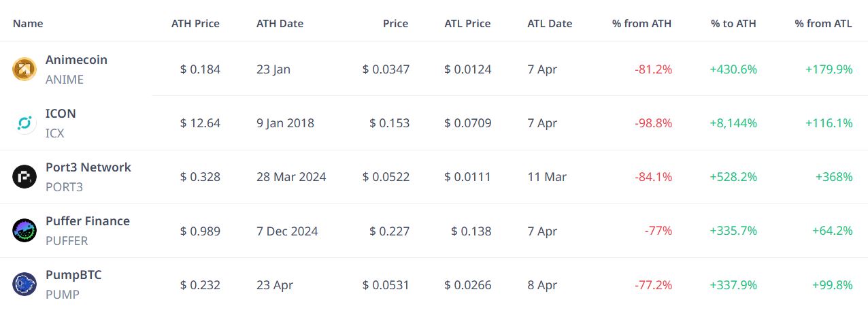Sort by % to ATH header
Viewport: 868px width, 311px height.
(733, 23)
